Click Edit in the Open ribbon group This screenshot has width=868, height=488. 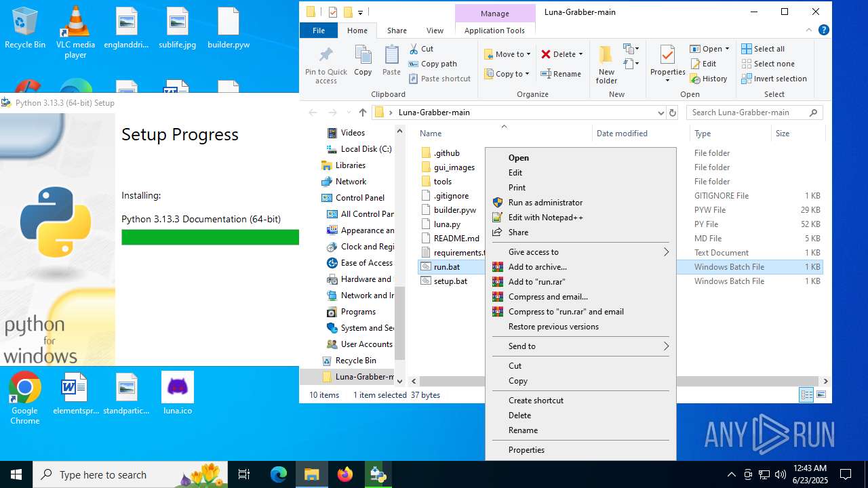[x=703, y=64]
